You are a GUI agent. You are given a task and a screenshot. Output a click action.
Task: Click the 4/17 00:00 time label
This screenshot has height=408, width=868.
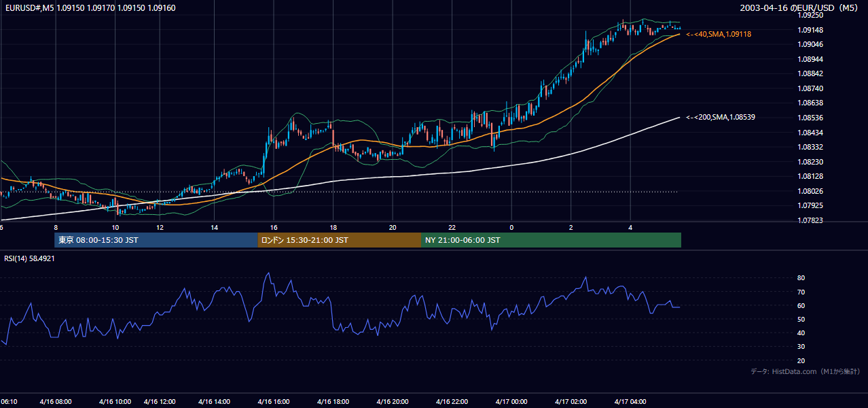(511, 401)
